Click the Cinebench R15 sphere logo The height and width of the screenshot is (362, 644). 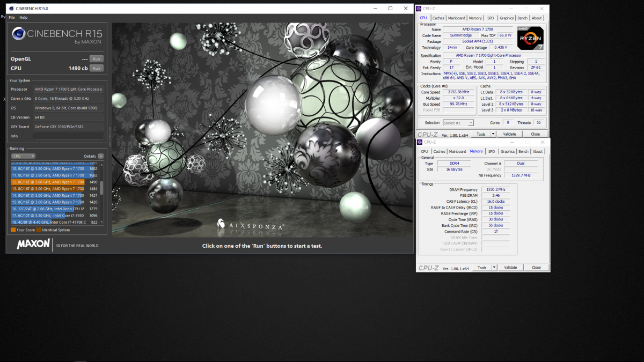[18, 34]
